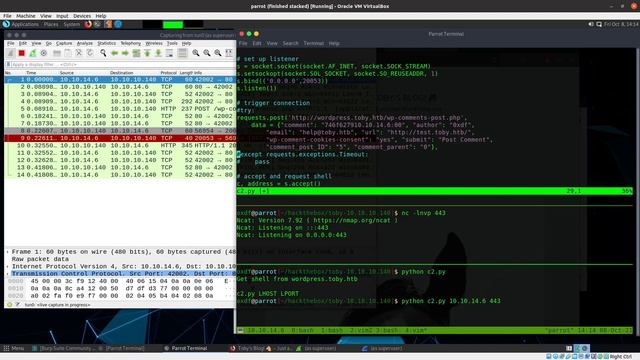Click the Raw packet data line
Viewport: 640px width, 360px height.
click(40, 259)
